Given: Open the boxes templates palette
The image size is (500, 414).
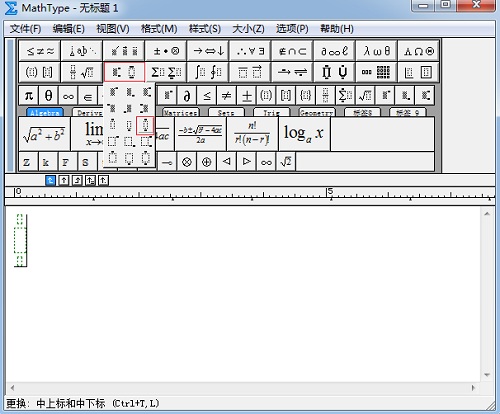Looking at the screenshot, I should click(x=419, y=72).
